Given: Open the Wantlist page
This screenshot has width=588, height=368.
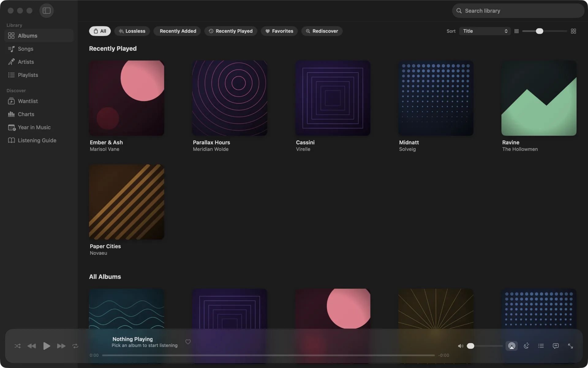Looking at the screenshot, I should click(39, 101).
